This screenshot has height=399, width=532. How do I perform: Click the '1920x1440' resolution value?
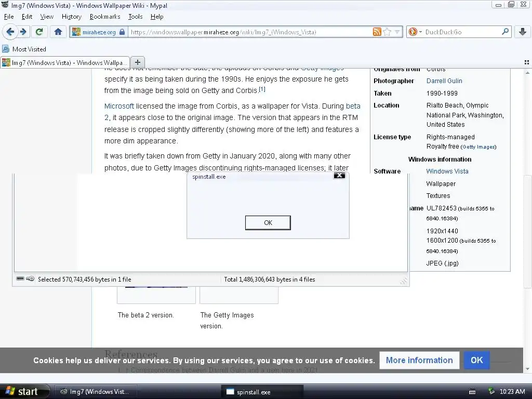pos(442,231)
